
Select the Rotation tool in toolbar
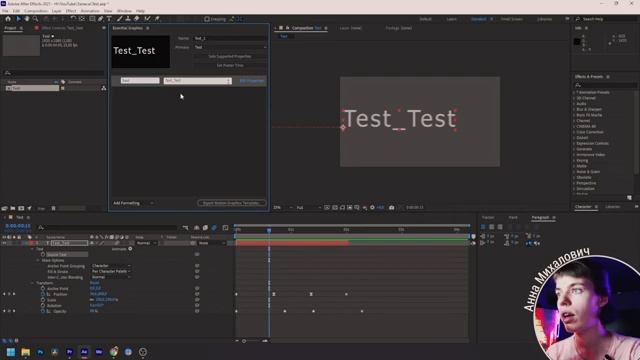(73, 19)
